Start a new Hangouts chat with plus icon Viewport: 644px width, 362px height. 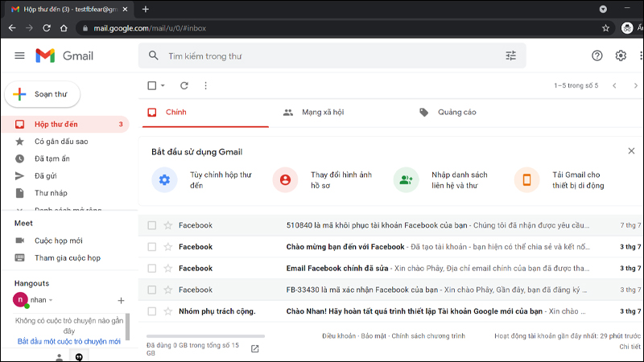tap(121, 300)
